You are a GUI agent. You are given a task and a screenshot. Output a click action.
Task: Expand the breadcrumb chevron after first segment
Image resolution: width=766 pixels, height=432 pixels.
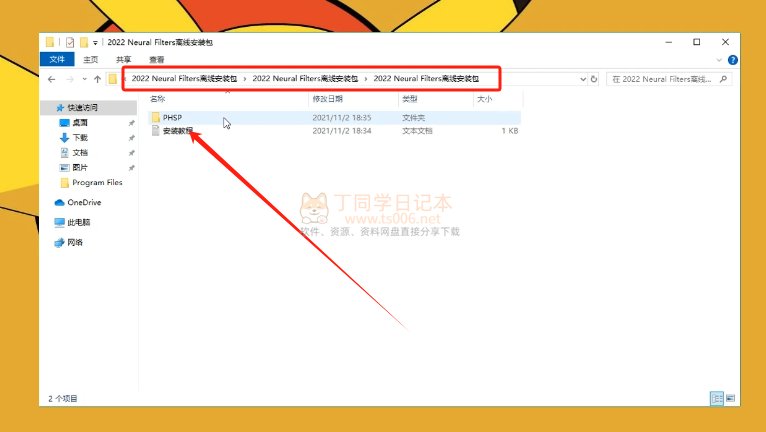pyautogui.click(x=245, y=79)
